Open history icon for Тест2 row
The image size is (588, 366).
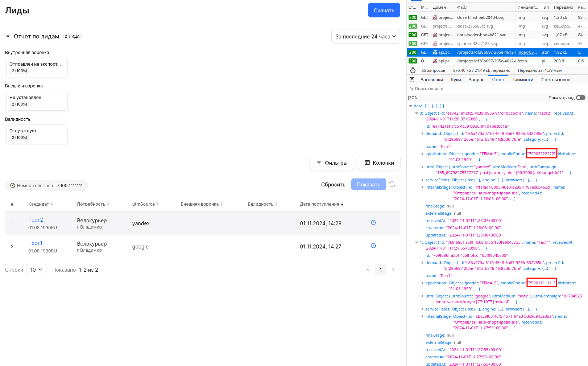(x=373, y=222)
